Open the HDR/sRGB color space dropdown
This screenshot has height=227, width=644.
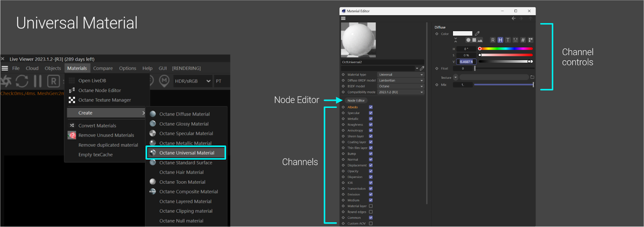(192, 81)
